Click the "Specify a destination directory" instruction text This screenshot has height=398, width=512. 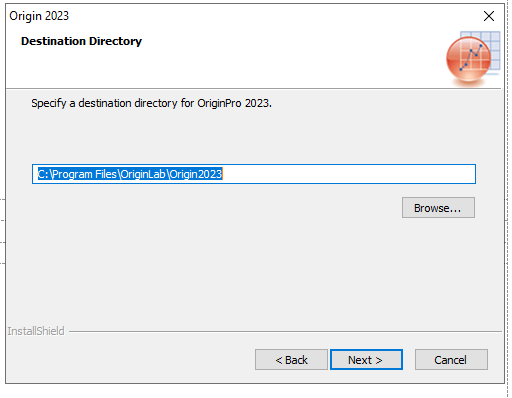coord(151,103)
